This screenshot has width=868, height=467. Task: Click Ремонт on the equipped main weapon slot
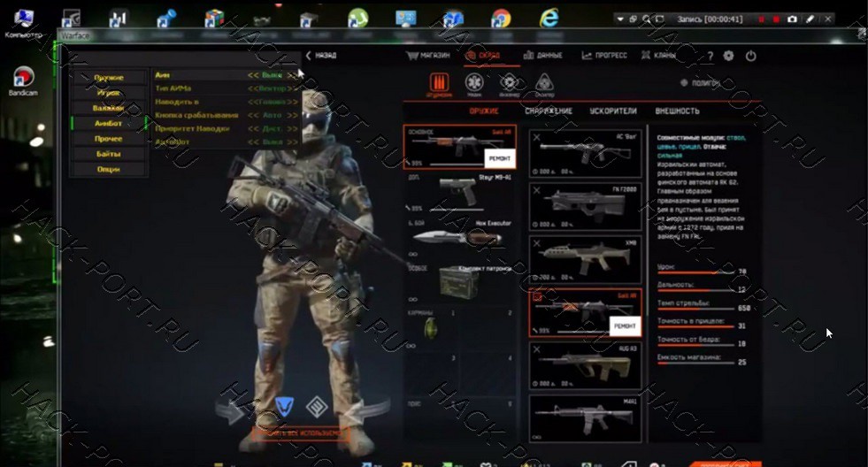[x=499, y=158]
